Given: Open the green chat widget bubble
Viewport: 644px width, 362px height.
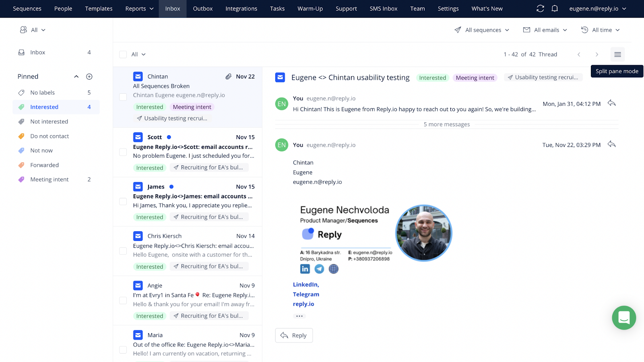Looking at the screenshot, I should coord(623,318).
